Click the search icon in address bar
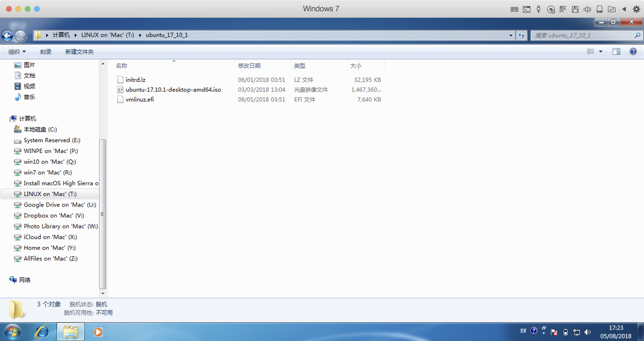 click(637, 35)
